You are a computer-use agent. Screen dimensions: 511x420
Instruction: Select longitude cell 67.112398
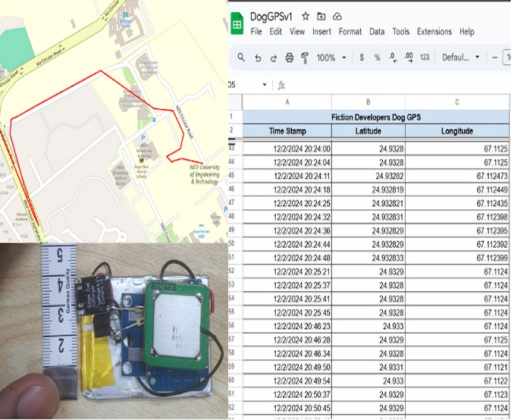click(x=457, y=217)
